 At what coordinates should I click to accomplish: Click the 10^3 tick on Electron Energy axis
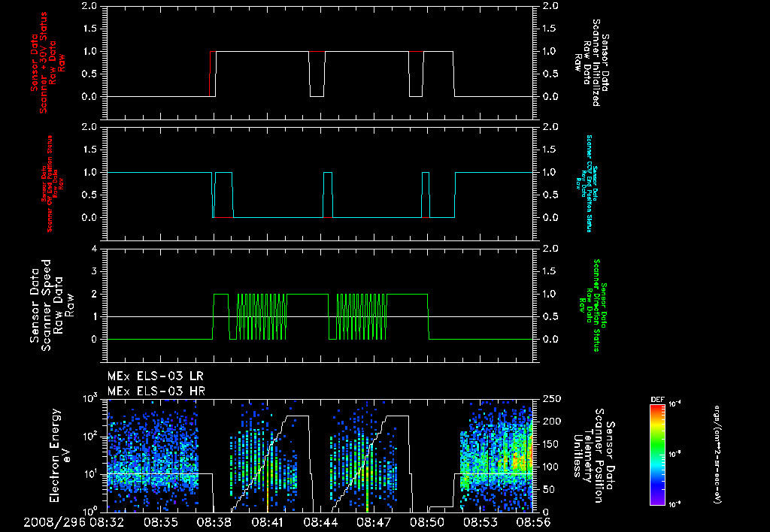click(x=90, y=398)
